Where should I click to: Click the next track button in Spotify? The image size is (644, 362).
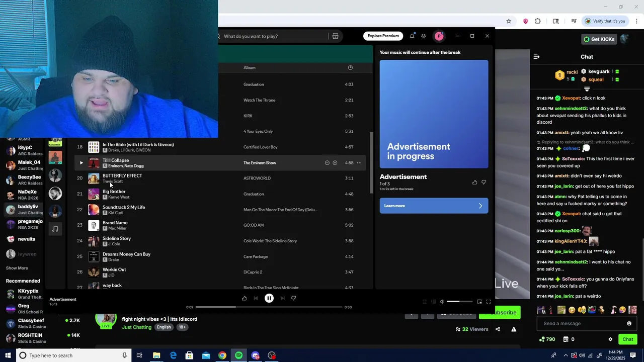tap(282, 298)
